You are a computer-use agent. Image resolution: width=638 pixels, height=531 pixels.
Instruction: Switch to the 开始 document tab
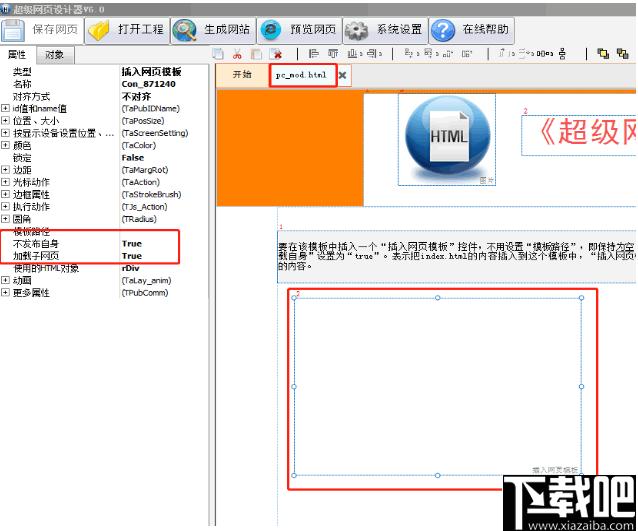242,75
